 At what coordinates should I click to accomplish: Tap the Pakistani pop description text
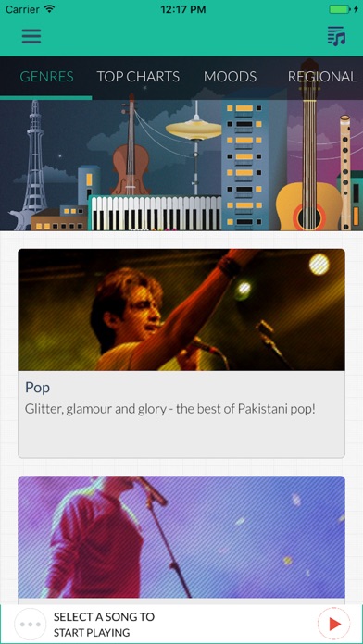click(x=169, y=409)
